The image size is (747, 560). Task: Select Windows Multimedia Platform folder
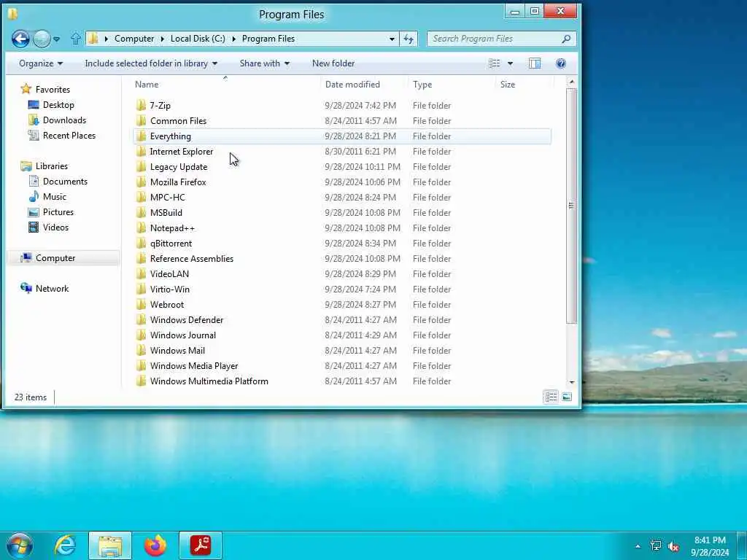[x=209, y=381]
